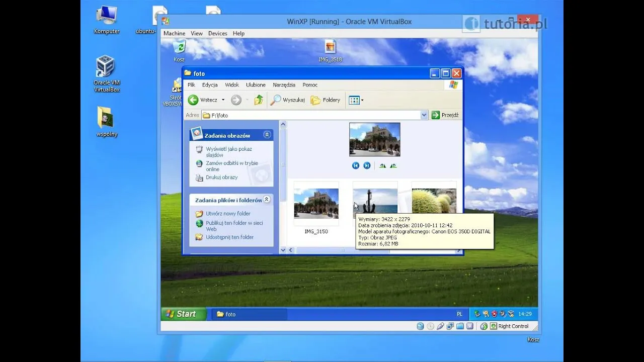Open the Widok menu
The image size is (644, 362).
(x=232, y=85)
